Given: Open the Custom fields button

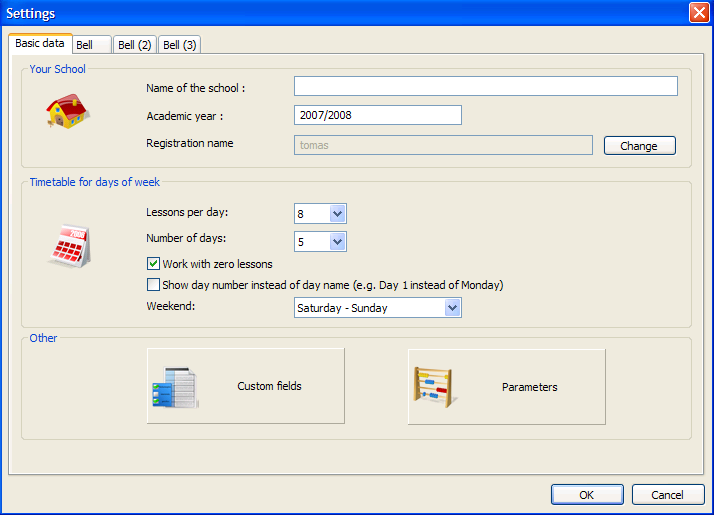Looking at the screenshot, I should [x=246, y=386].
